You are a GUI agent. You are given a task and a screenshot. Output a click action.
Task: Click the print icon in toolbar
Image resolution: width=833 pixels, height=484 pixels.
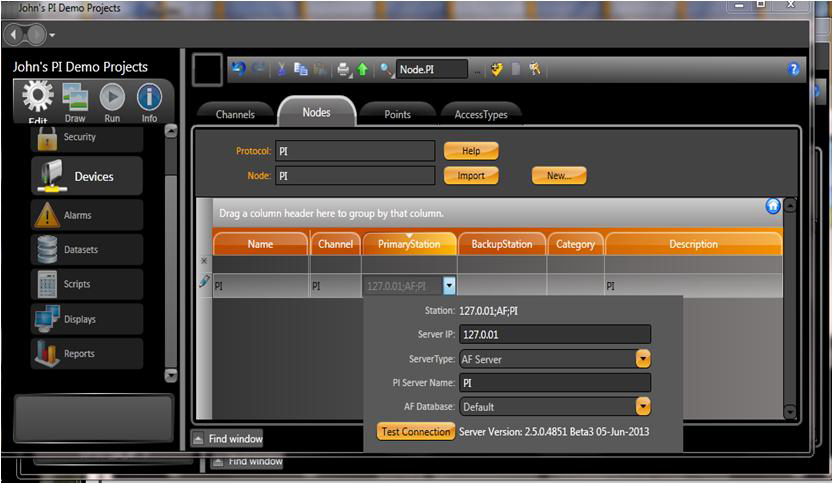click(343, 69)
